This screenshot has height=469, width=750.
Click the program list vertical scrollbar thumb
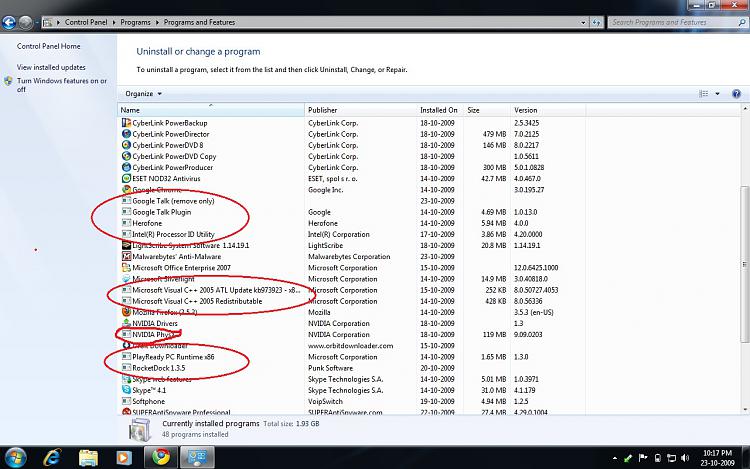click(745, 264)
